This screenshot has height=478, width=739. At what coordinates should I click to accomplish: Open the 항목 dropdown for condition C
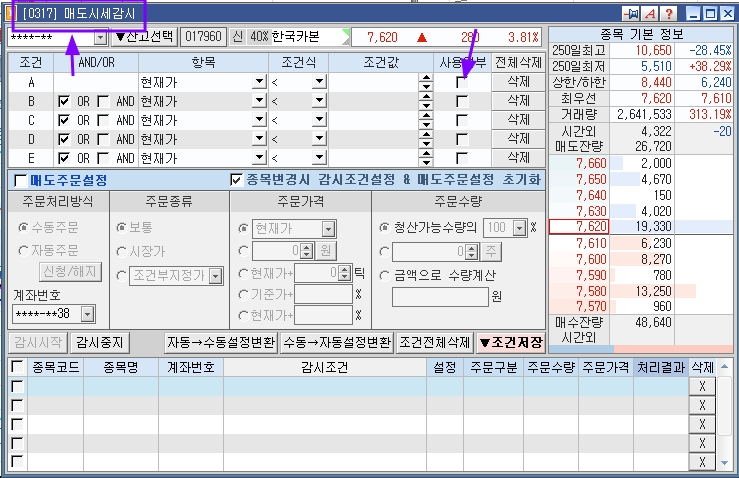point(259,120)
